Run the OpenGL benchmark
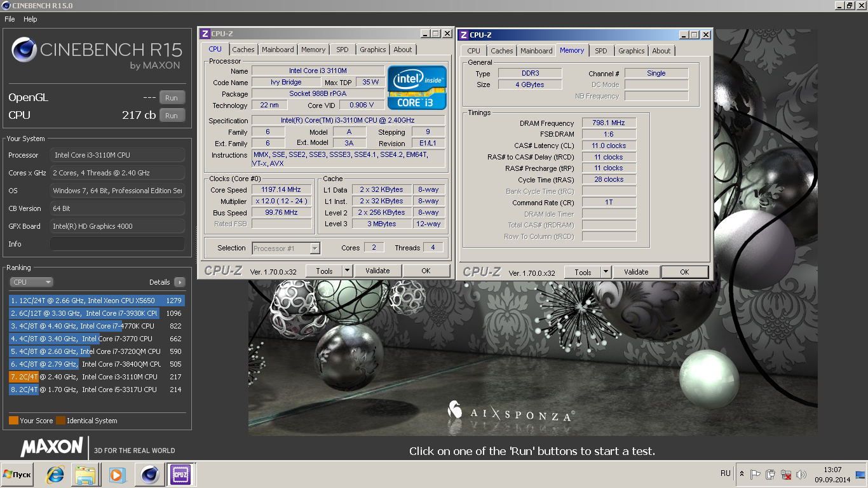The width and height of the screenshot is (868, 488). click(x=172, y=98)
